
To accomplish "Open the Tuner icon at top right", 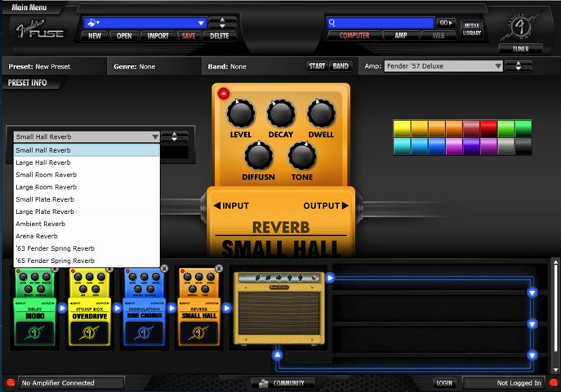I will pos(520,28).
